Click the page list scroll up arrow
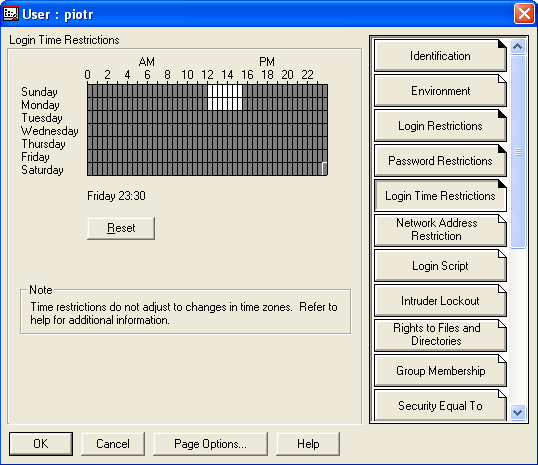The height and width of the screenshot is (465, 538). pos(518,46)
